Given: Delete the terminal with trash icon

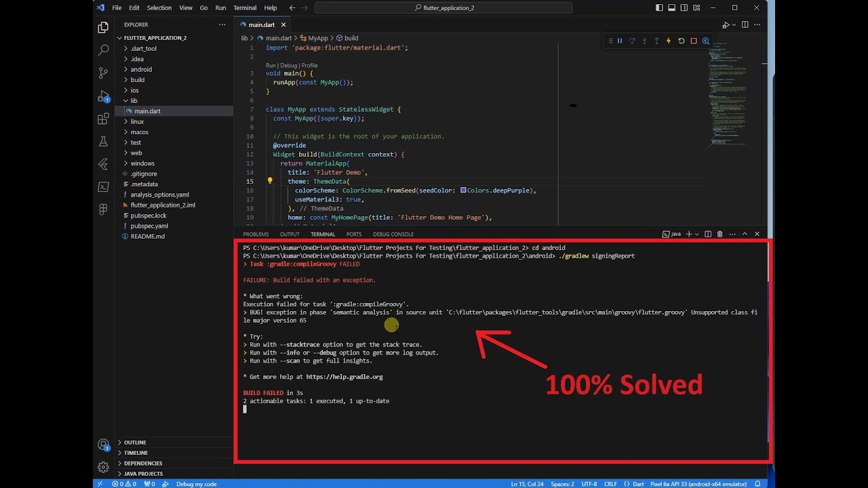Looking at the screenshot, I should pos(720,234).
